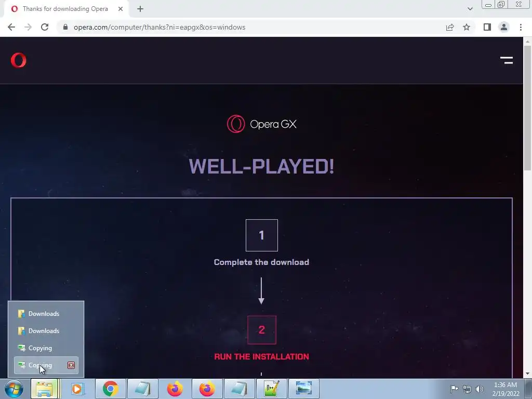Restore down the Chrome window
532x399 pixels.
coord(501,5)
